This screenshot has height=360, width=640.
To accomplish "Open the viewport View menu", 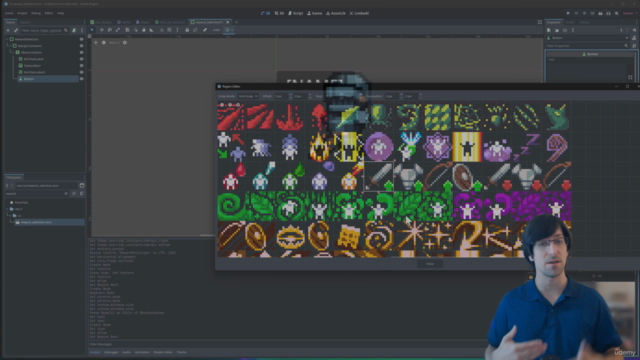I will (216, 30).
